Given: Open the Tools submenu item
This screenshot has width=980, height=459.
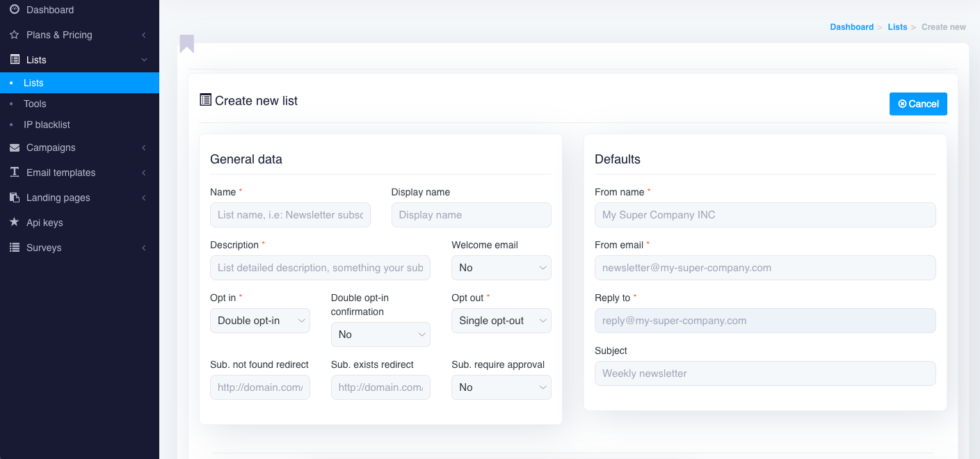Looking at the screenshot, I should 35,104.
